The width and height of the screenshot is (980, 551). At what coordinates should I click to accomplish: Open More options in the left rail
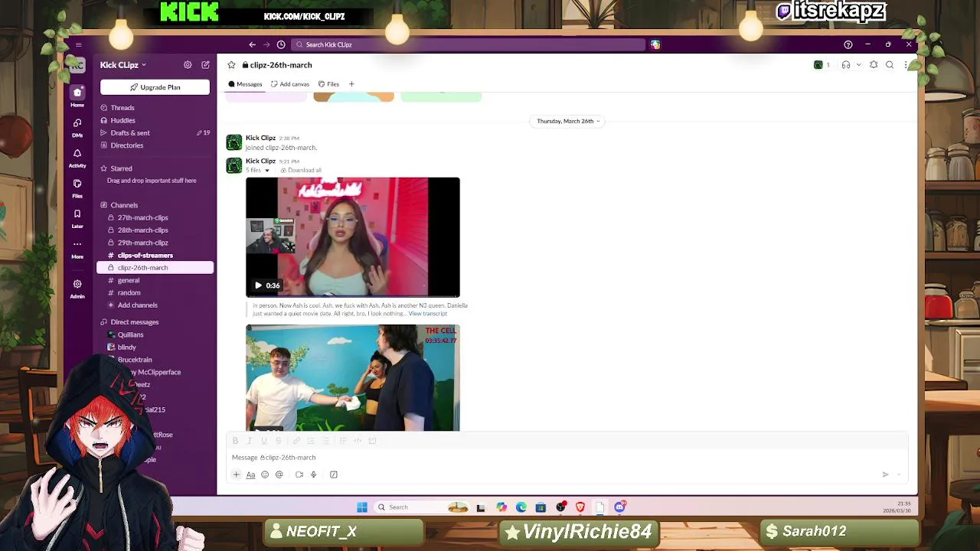[77, 249]
